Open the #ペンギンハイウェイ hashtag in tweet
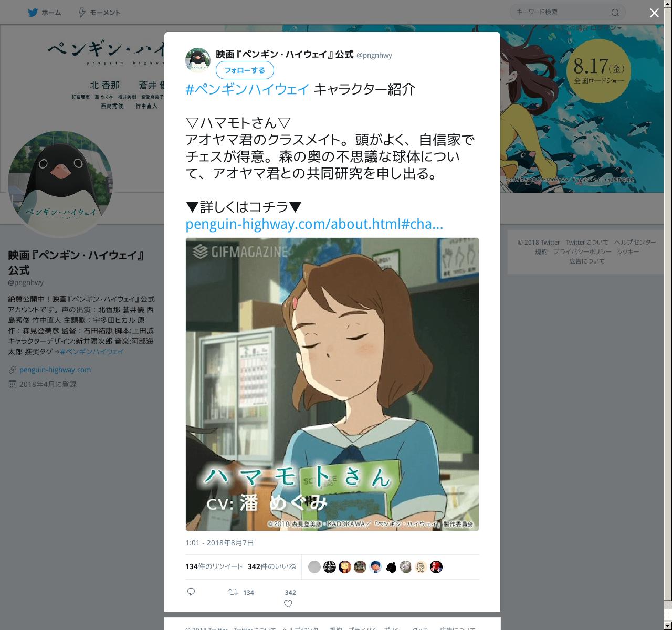The image size is (672, 630). (247, 89)
